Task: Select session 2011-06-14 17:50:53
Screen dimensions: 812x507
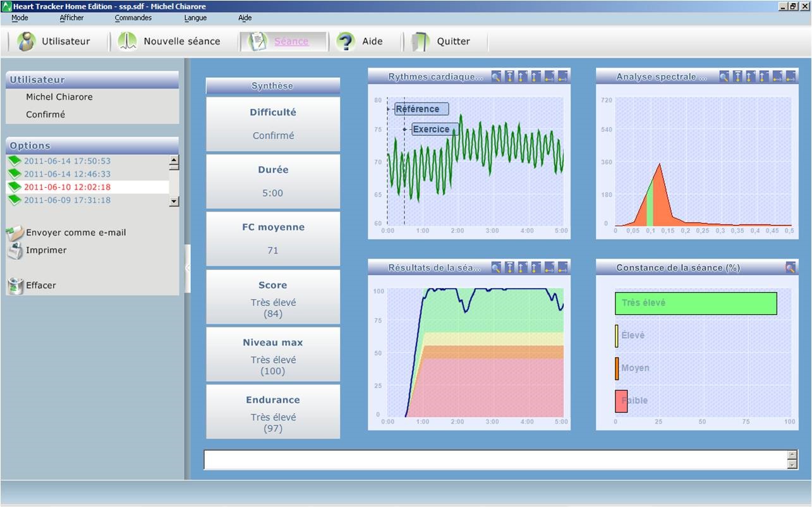Action: pyautogui.click(x=67, y=161)
